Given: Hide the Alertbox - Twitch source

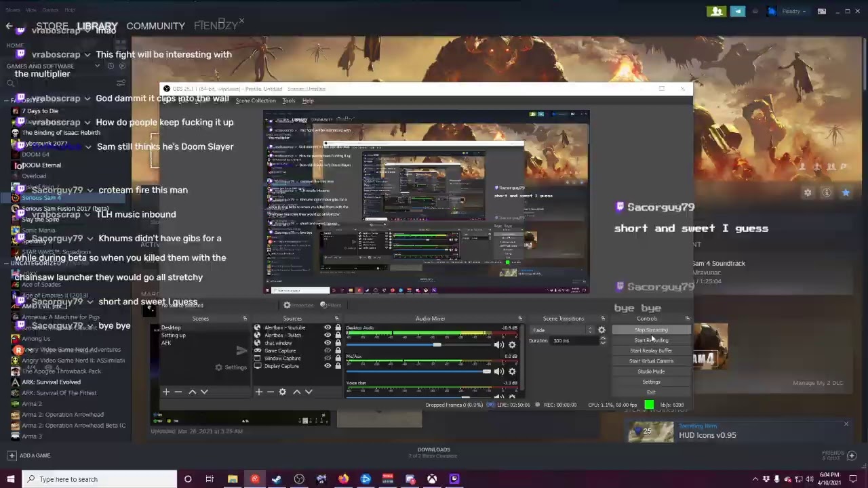Looking at the screenshot, I should (328, 335).
